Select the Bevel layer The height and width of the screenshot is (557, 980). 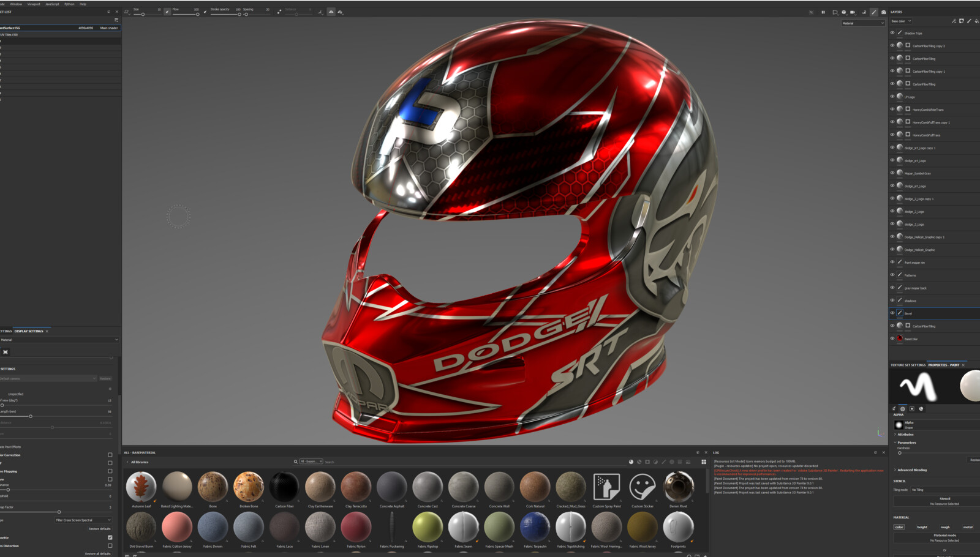coord(935,313)
